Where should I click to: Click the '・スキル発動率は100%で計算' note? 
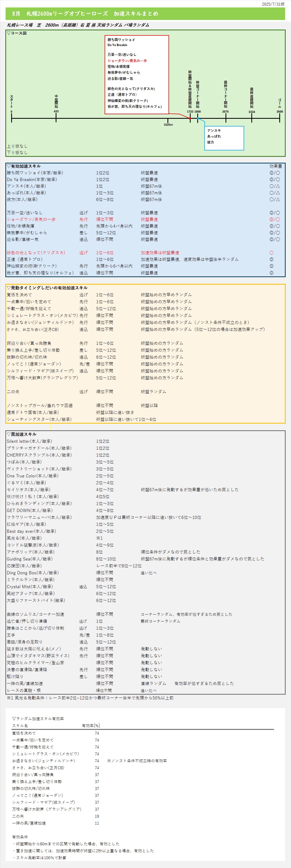pyautogui.click(x=39, y=858)
